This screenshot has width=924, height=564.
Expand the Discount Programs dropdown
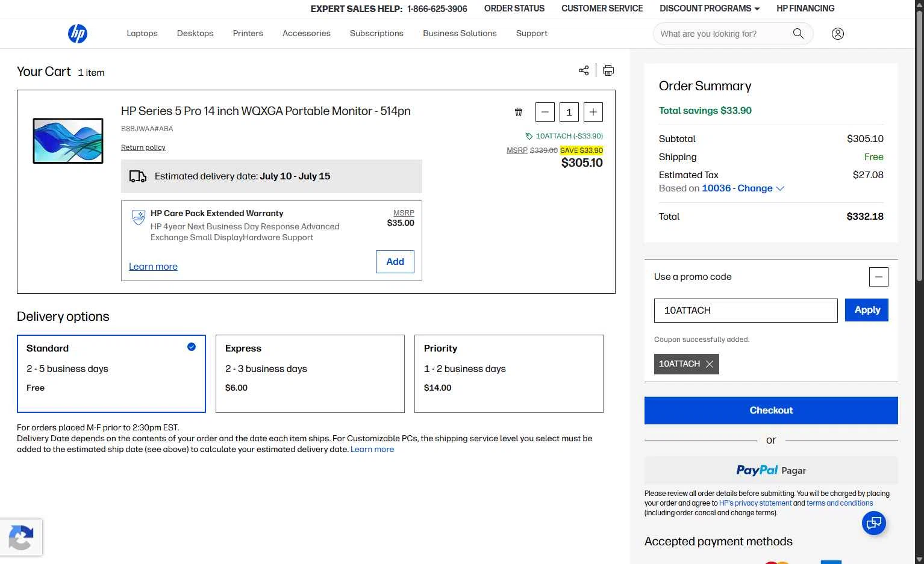[710, 8]
